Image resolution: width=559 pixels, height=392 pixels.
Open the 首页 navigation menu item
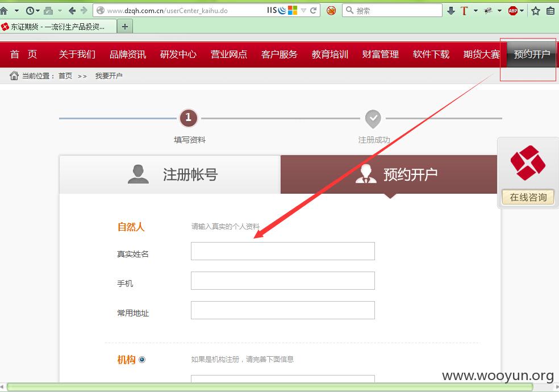click(x=23, y=54)
